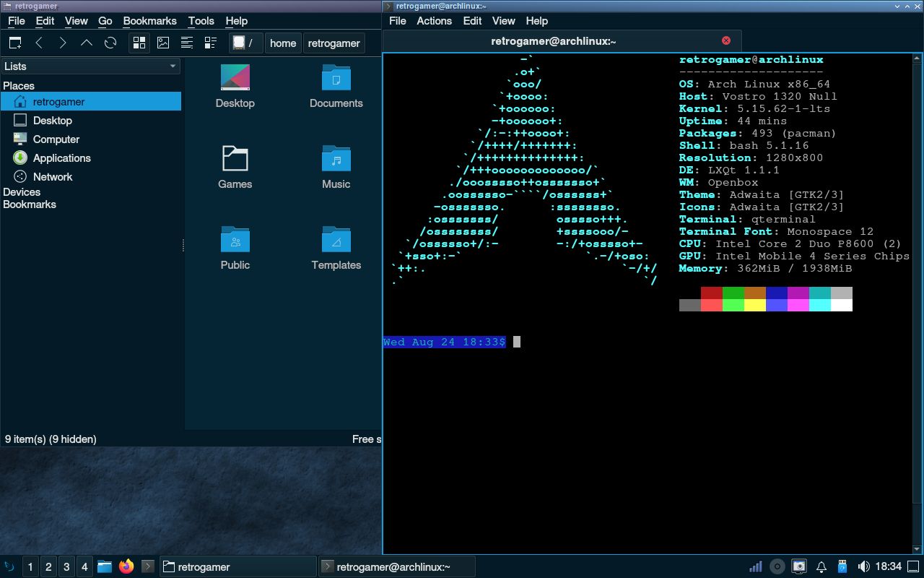Switch to compact list view mode
Viewport: 924px width, 578px height.
click(186, 43)
